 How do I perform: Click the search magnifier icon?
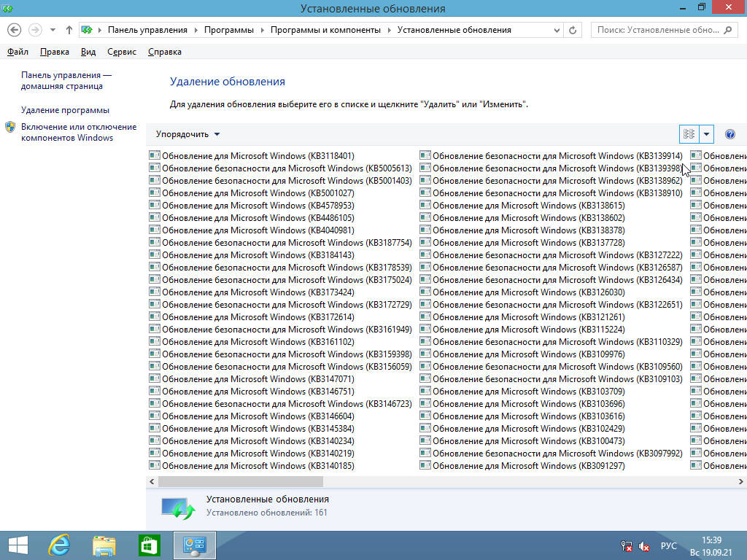click(727, 30)
